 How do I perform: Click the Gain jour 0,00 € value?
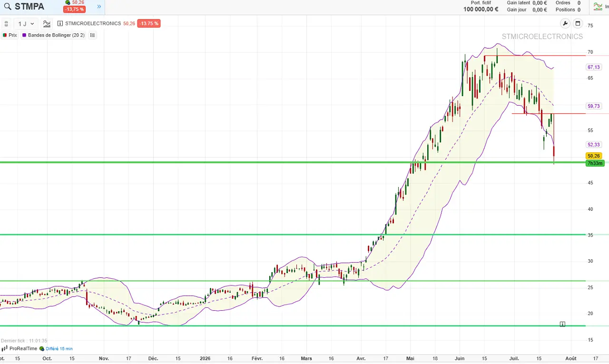point(540,10)
